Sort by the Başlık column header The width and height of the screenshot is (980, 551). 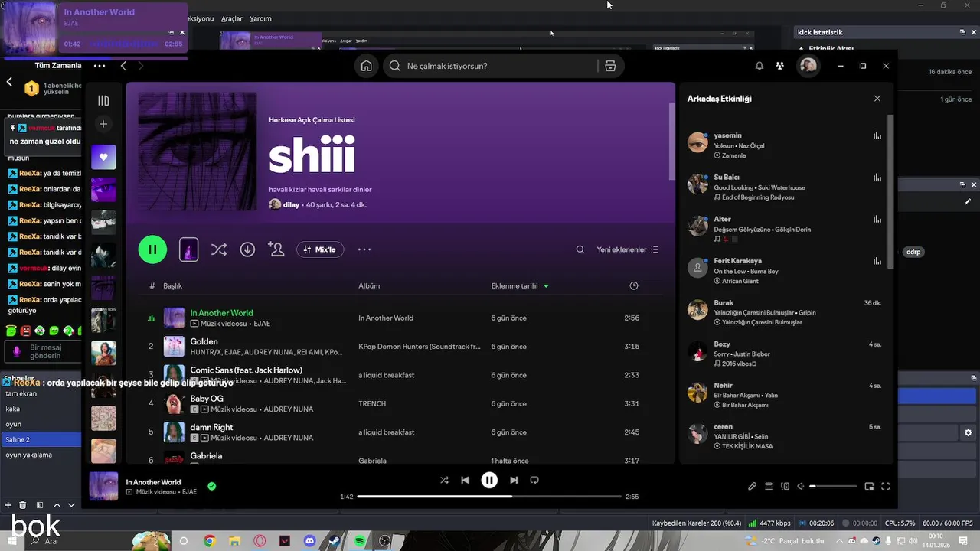(172, 285)
